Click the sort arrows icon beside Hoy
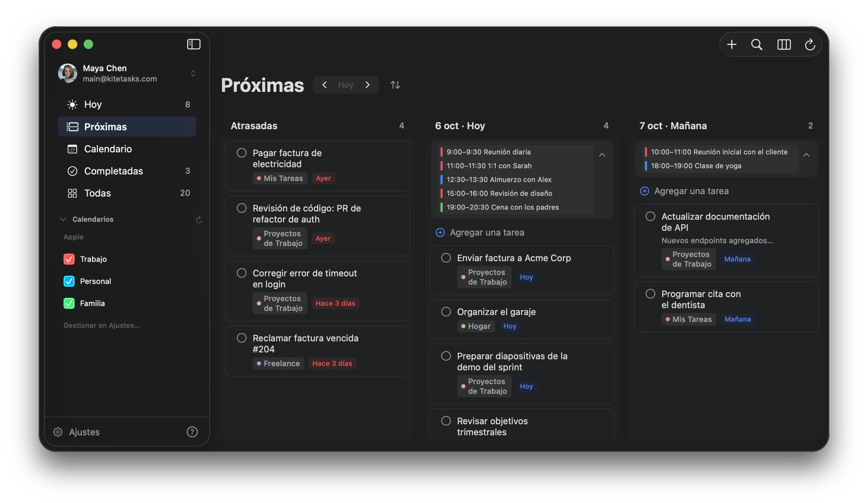Viewport: 868px width, 503px height. [x=395, y=85]
